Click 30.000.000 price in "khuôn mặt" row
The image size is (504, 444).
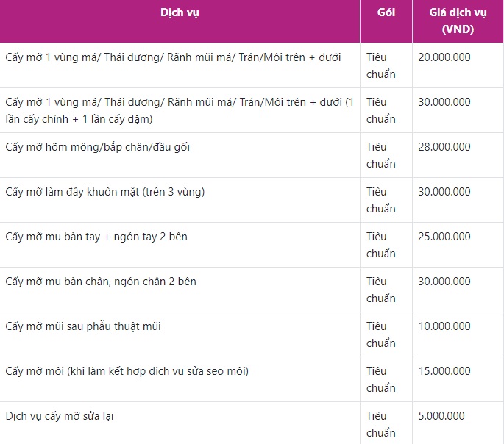444,192
